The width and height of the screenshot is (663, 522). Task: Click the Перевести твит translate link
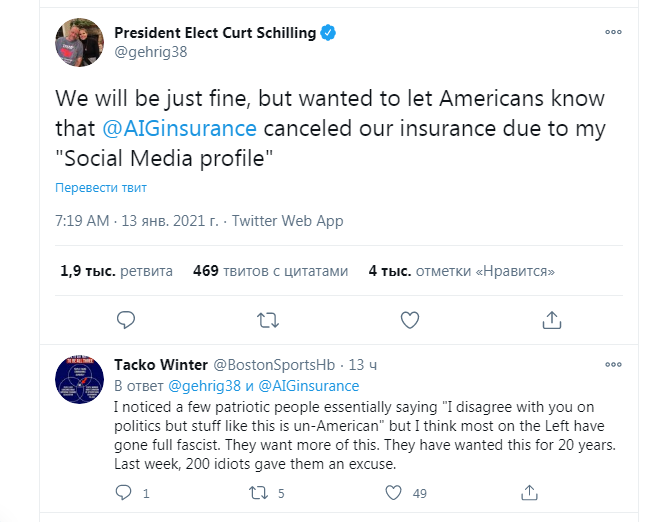click(101, 188)
